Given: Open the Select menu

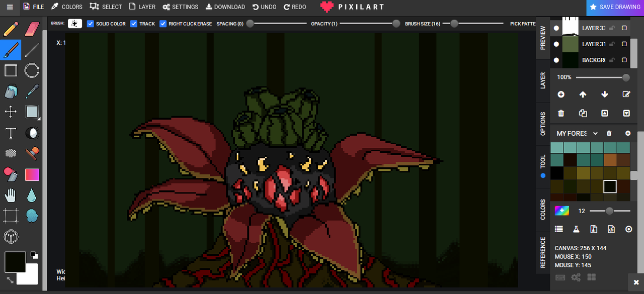Looking at the screenshot, I should pos(106,7).
